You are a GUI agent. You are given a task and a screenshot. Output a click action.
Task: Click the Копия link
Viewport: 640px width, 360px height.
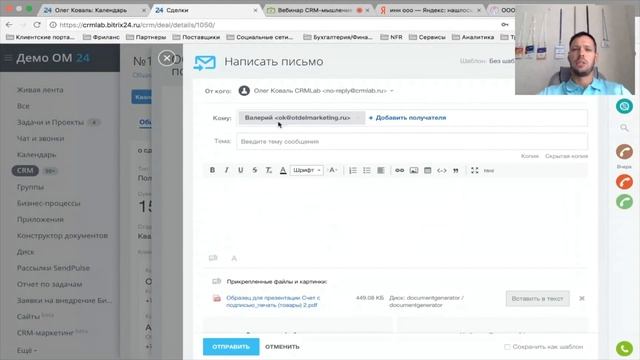[x=530, y=156]
